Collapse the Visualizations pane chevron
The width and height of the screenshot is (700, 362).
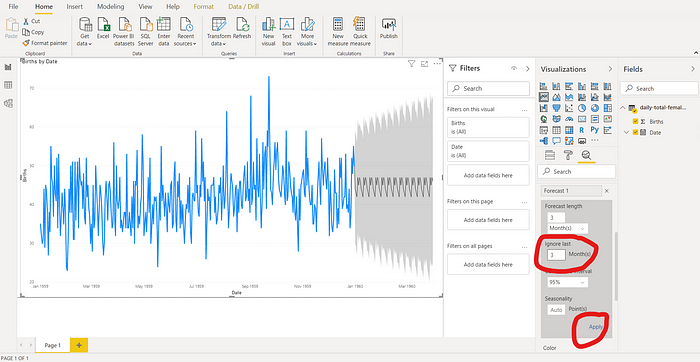[610, 69]
